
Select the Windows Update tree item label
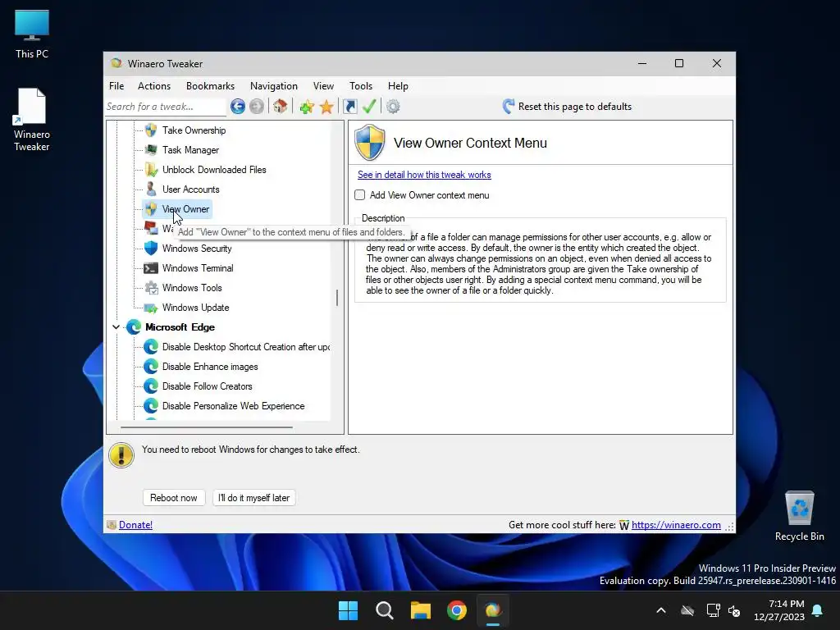click(195, 308)
